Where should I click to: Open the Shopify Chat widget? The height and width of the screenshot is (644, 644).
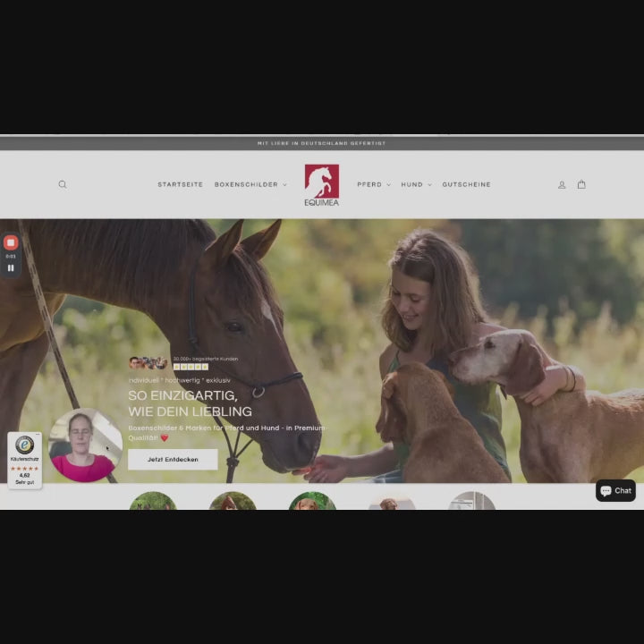click(x=615, y=490)
